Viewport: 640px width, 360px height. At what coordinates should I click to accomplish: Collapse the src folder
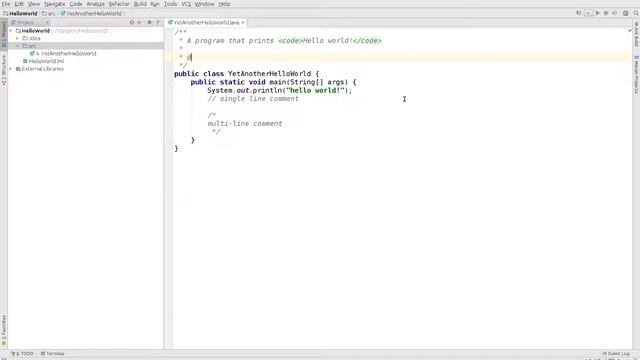(x=18, y=46)
